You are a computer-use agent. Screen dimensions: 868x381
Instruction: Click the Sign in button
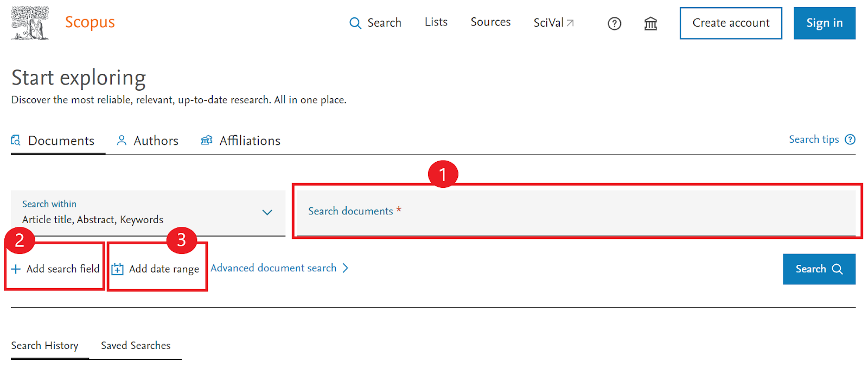pos(825,23)
